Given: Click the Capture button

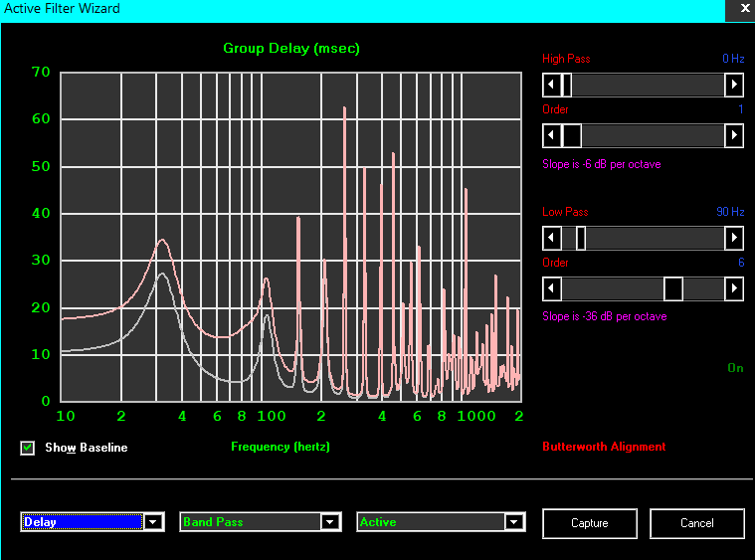Looking at the screenshot, I should 590,523.
